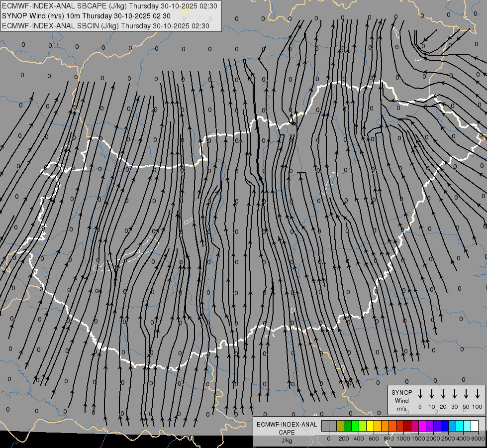
Task: Click the magenta CAPE legend swatch
Action: pos(423,426)
